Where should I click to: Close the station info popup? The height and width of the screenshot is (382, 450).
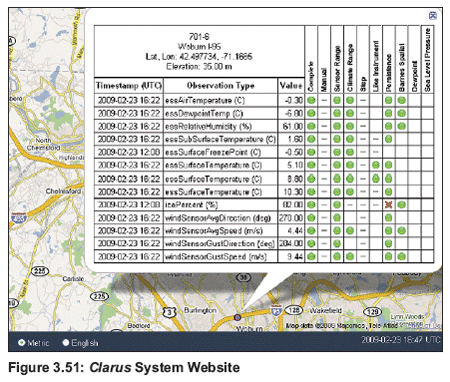(x=432, y=15)
